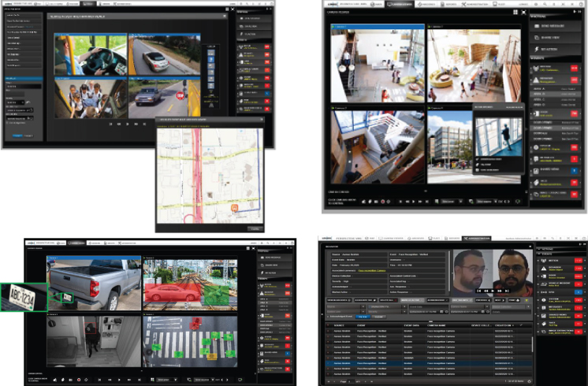The image size is (588, 386).
Task: Click fullscreen icon above lobby camera feeds
Action: tap(524, 13)
